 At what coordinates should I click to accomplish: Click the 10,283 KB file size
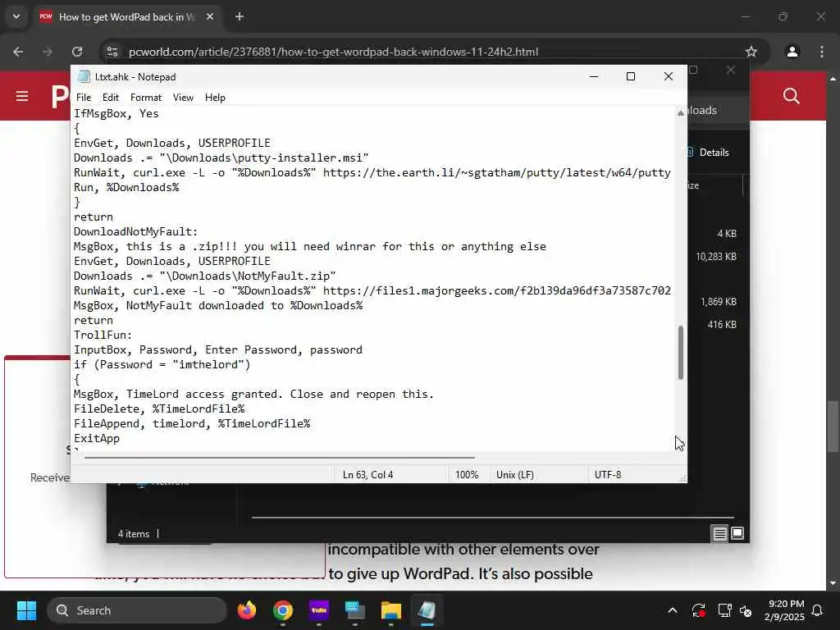coord(715,257)
